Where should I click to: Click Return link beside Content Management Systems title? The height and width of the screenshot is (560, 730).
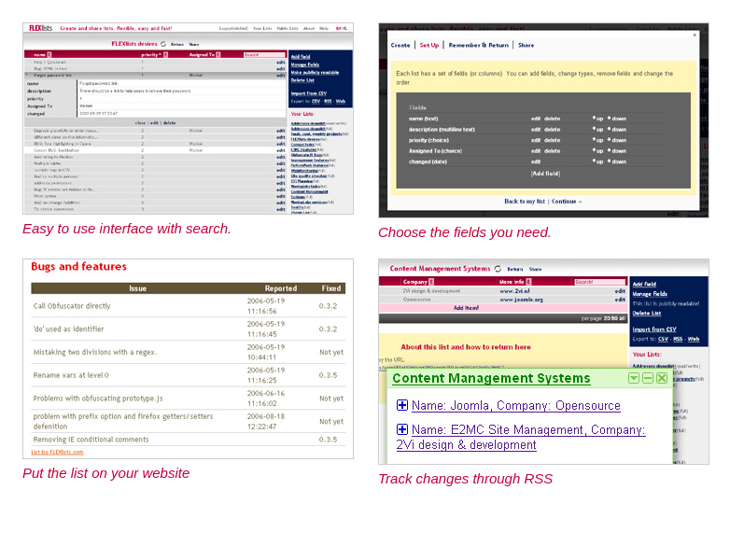(515, 269)
